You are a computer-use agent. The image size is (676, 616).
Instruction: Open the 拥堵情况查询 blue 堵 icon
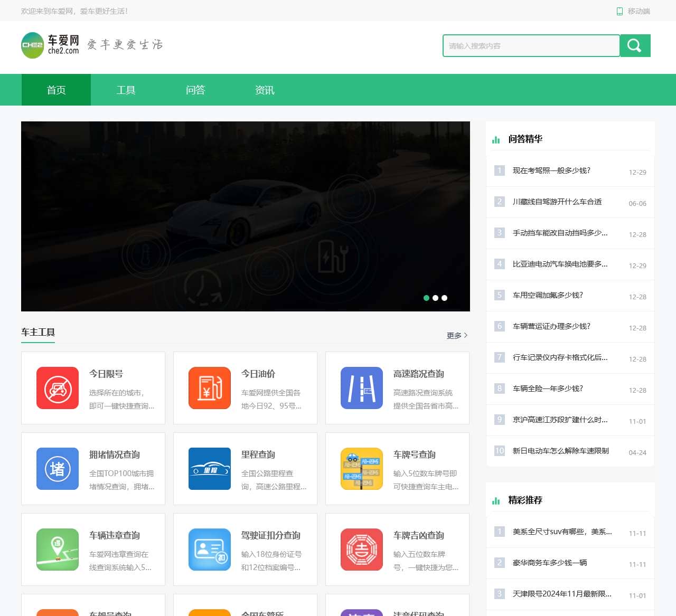pos(58,469)
